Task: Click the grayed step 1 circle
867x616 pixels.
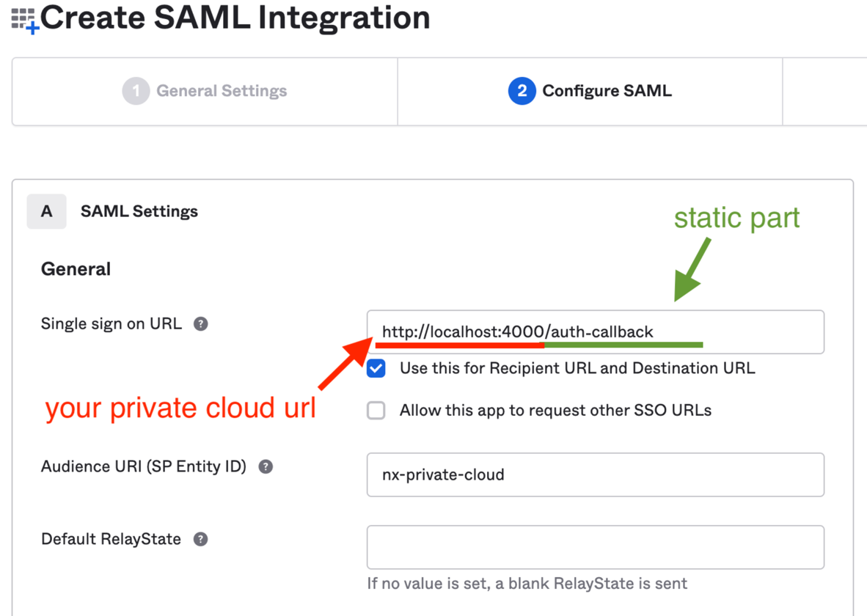Action: pyautogui.click(x=135, y=90)
